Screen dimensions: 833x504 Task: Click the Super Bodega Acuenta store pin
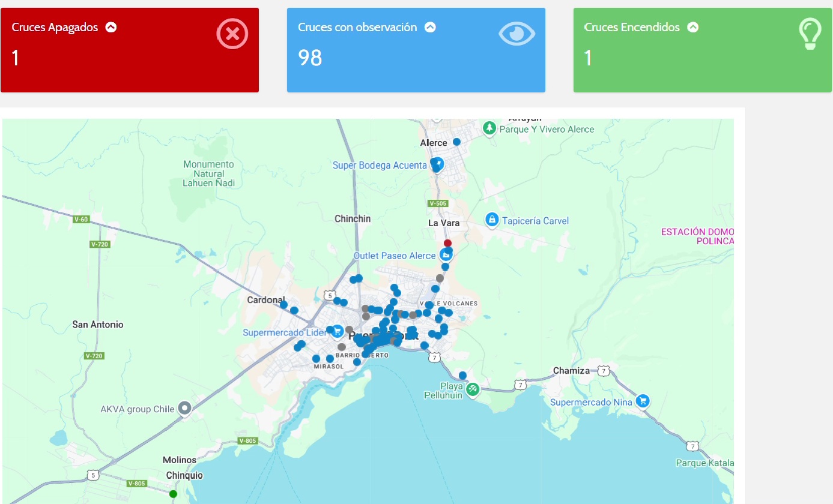pos(438,164)
